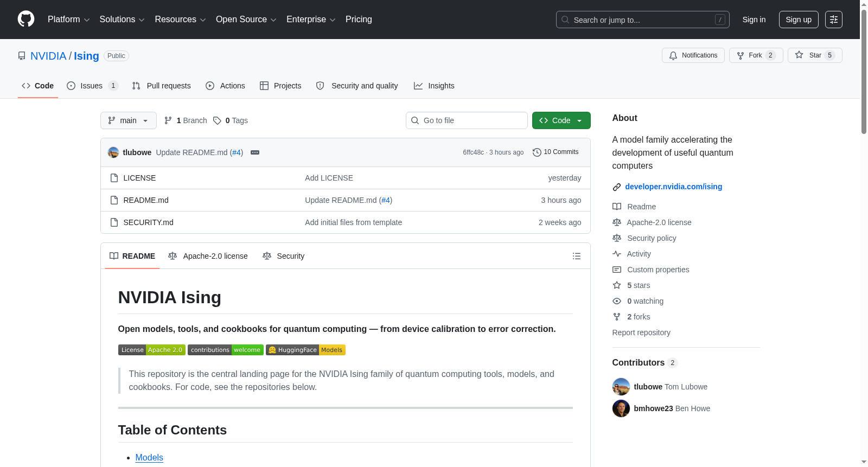Expand the Solutions menu
The height and width of the screenshot is (467, 868).
(122, 20)
